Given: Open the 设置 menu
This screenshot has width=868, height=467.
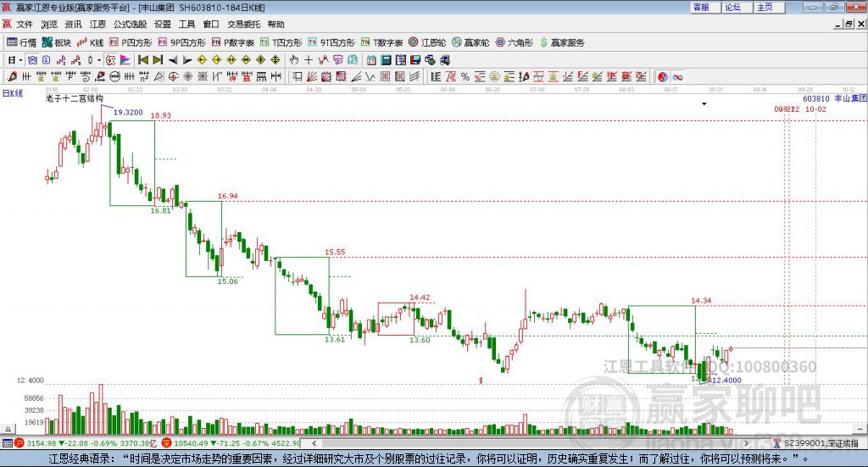Looking at the screenshot, I should click(163, 25).
